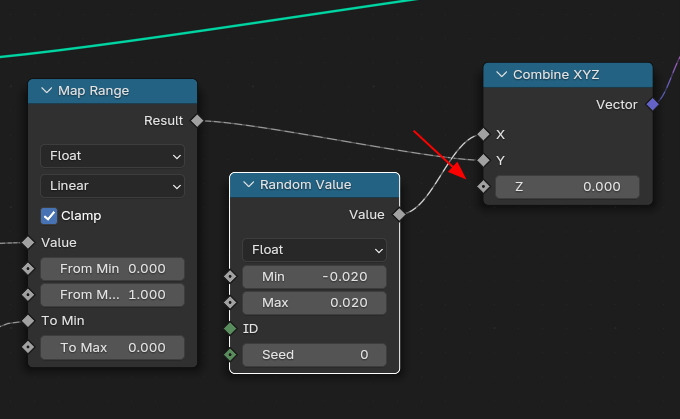Select the Combine XYZ node header
This screenshot has width=680, height=419.
[x=568, y=75]
